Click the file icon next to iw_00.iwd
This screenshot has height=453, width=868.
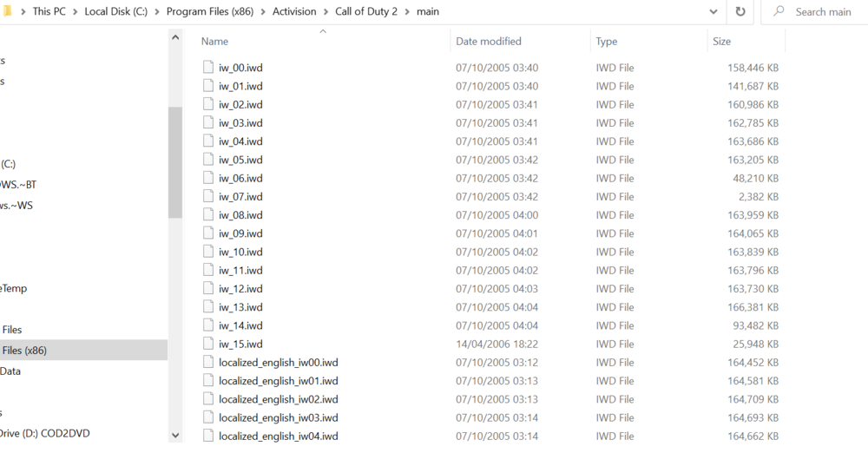(x=207, y=68)
